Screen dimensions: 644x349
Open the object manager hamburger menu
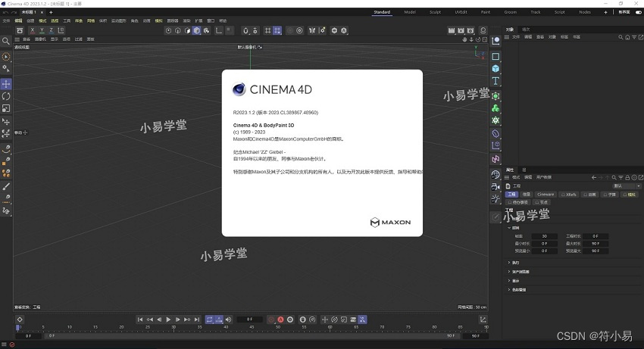click(507, 37)
